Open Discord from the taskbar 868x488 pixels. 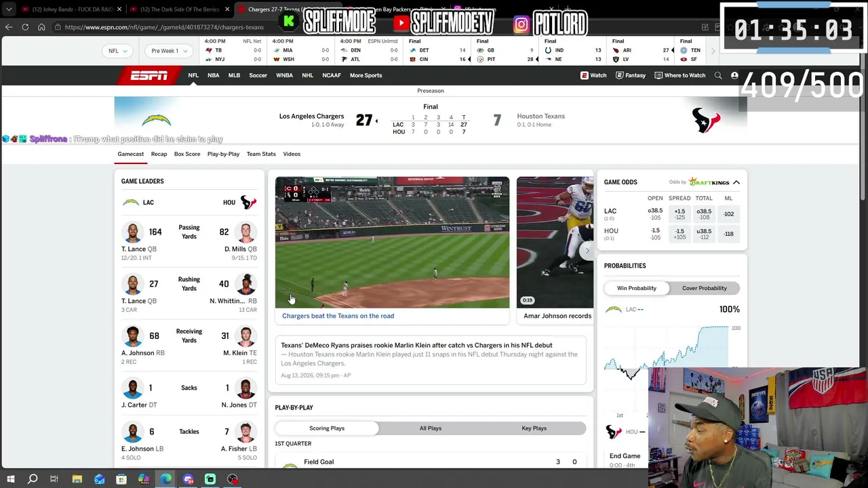pos(189,479)
